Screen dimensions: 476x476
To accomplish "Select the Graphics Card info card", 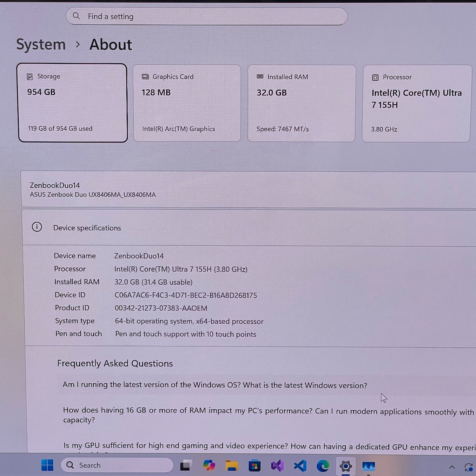I will [x=187, y=103].
